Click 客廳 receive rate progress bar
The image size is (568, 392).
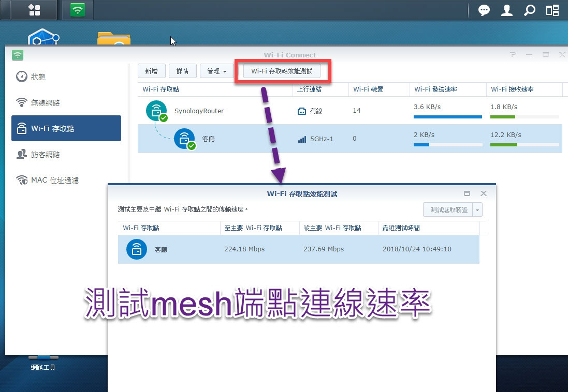(525, 145)
